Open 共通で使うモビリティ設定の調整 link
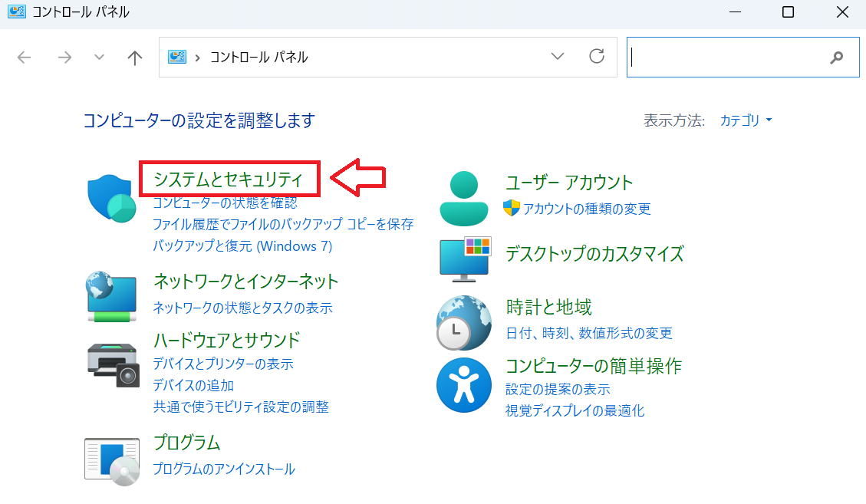The height and width of the screenshot is (504, 866). click(241, 407)
